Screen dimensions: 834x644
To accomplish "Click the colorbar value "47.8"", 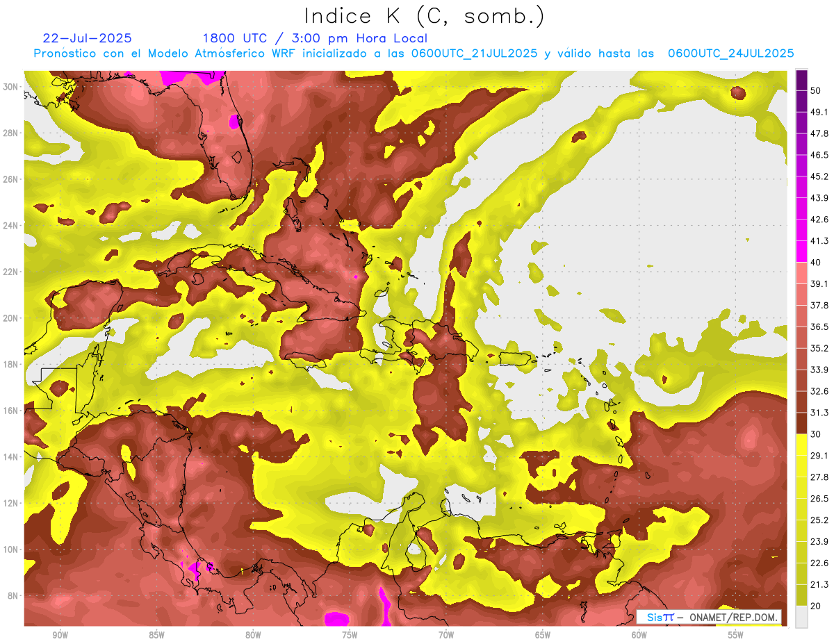I will [819, 133].
